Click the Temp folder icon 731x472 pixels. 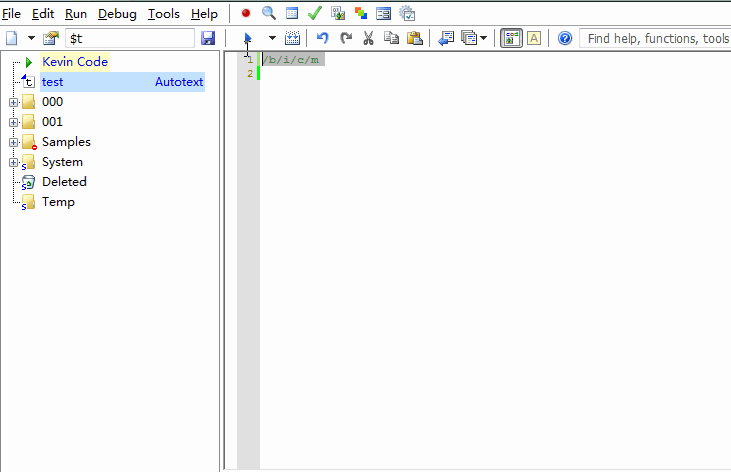(28, 202)
